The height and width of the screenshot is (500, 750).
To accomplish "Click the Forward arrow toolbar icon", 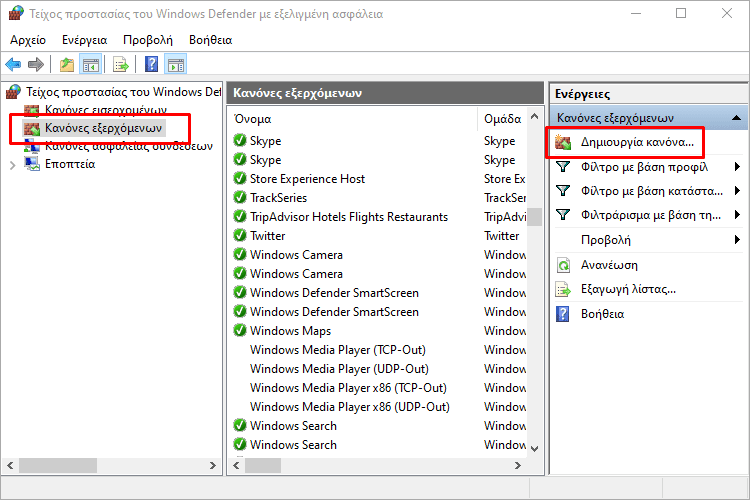I will 36,64.
